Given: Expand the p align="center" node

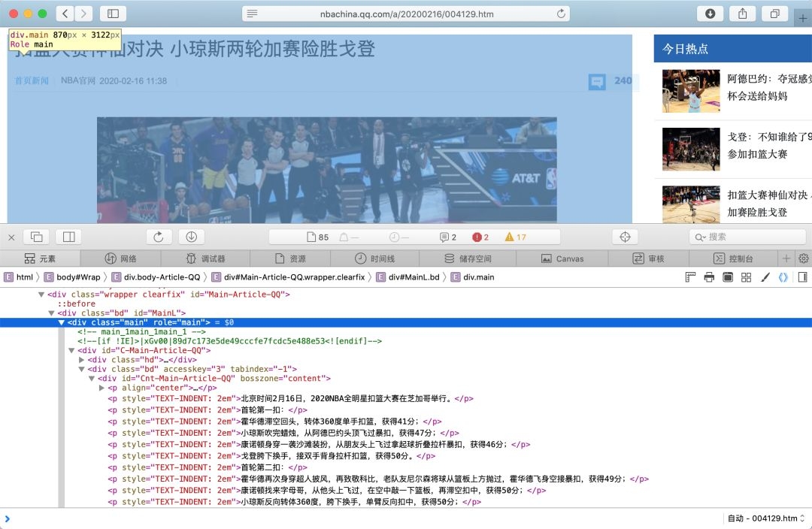Looking at the screenshot, I should click(102, 388).
